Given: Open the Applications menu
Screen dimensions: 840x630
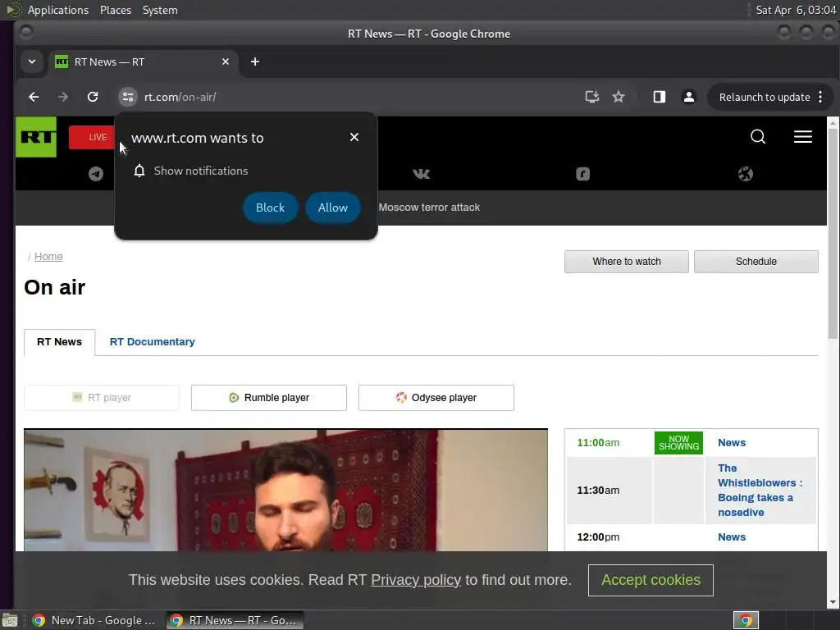Looking at the screenshot, I should [x=58, y=10].
